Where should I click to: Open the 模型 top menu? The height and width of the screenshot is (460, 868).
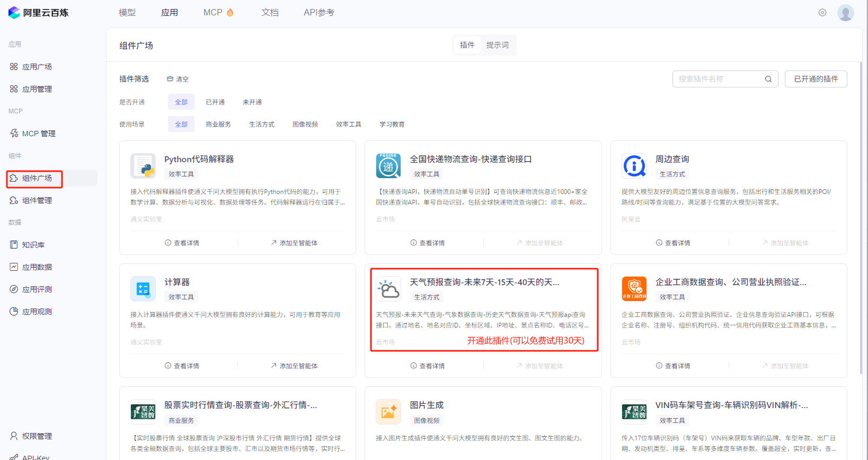127,12
